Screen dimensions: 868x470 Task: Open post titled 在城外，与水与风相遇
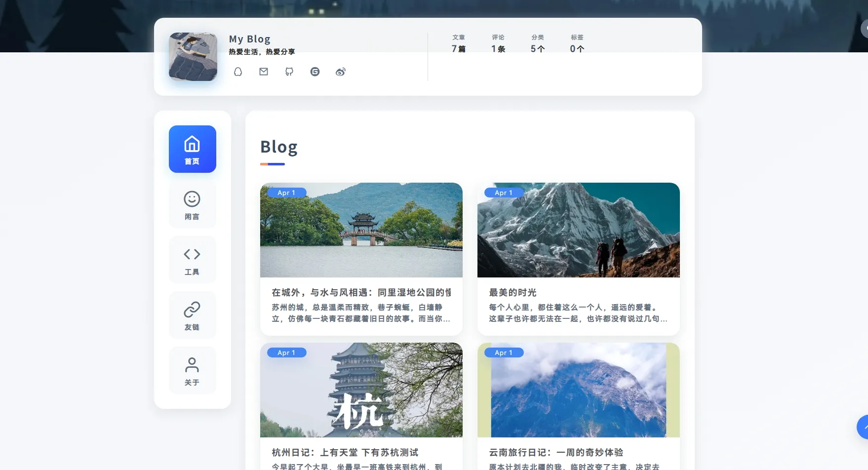pos(361,293)
